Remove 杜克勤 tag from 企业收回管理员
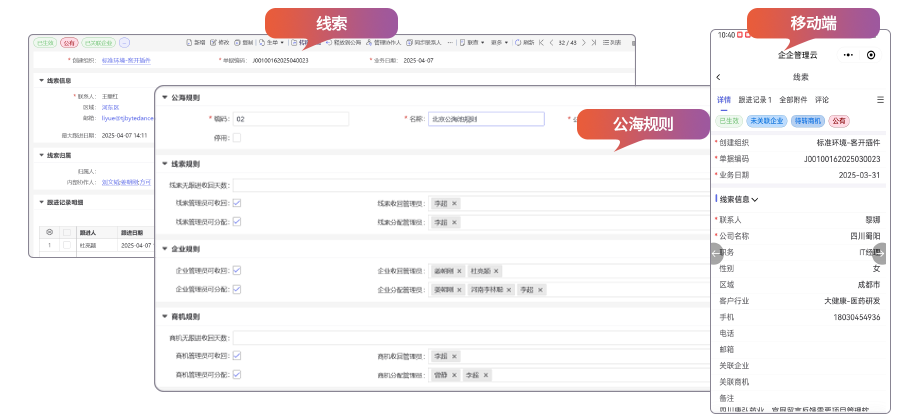 pyautogui.click(x=497, y=271)
